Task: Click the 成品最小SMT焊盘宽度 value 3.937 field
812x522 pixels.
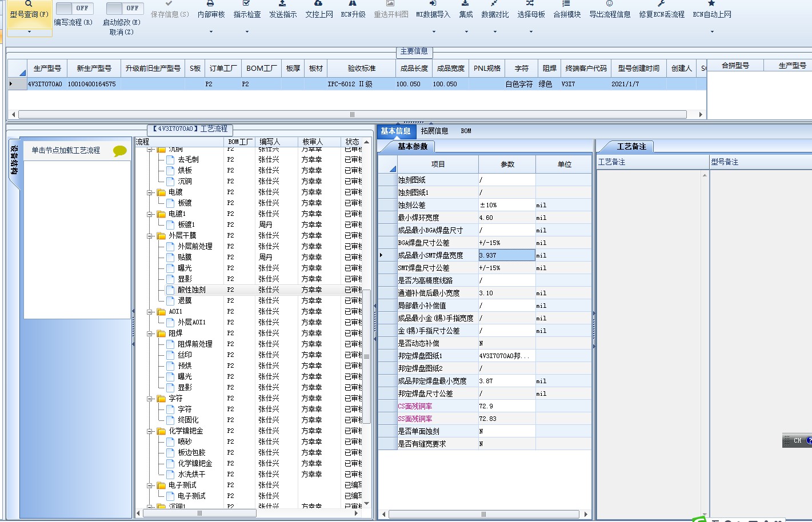Action: click(506, 255)
